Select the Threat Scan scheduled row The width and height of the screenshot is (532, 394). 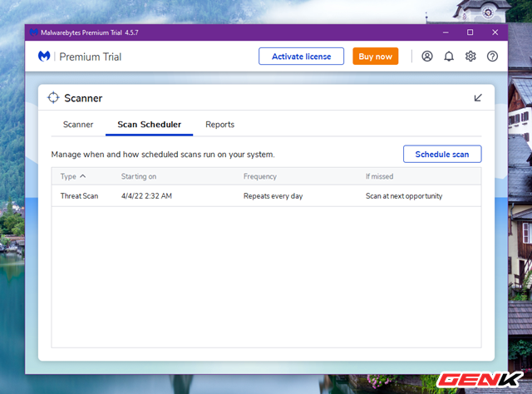click(266, 196)
